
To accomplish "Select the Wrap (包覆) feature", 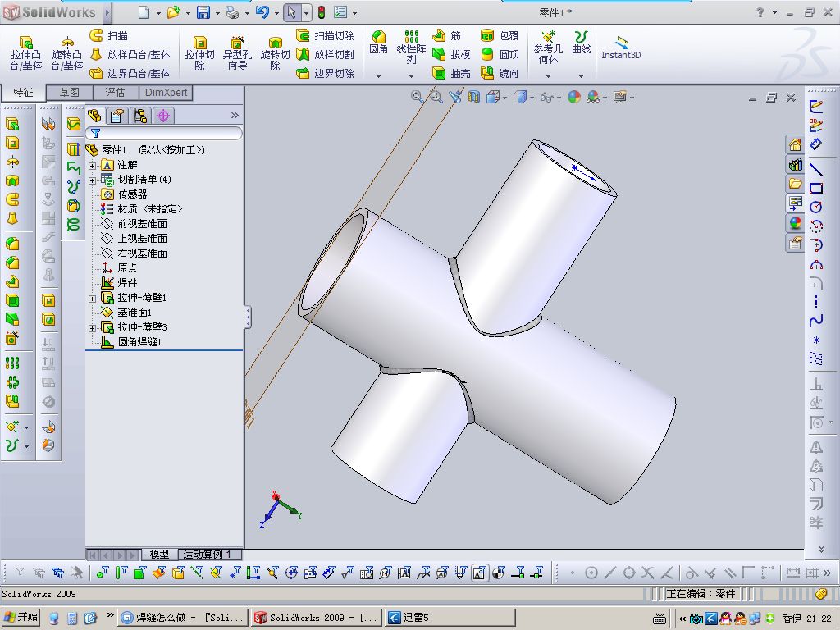I will pos(500,36).
